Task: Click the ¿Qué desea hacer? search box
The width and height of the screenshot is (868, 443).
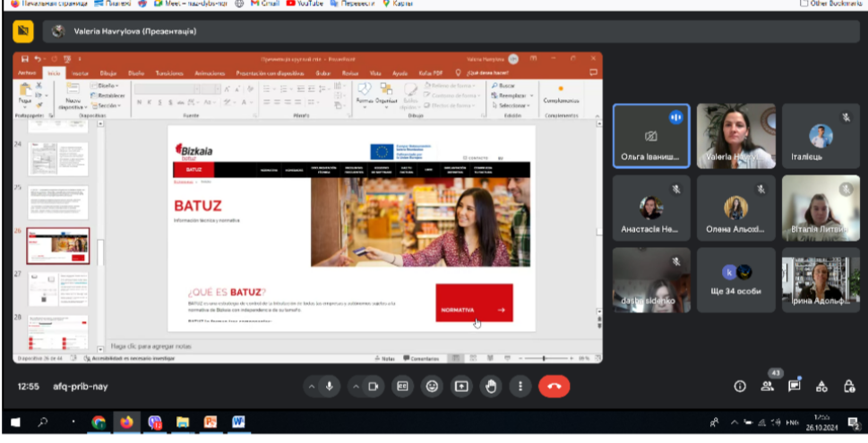Action: click(x=487, y=73)
